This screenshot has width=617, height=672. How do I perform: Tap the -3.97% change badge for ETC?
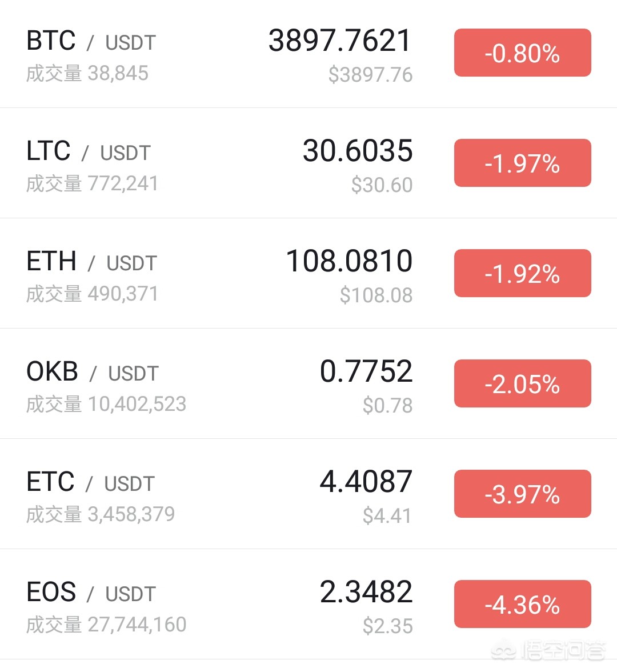coord(522,494)
